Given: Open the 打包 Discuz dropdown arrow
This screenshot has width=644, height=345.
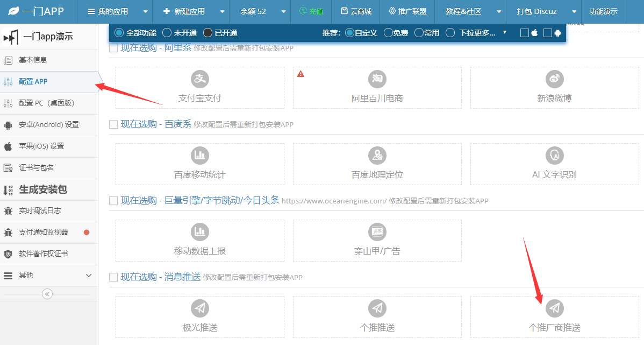Looking at the screenshot, I should tap(574, 11).
